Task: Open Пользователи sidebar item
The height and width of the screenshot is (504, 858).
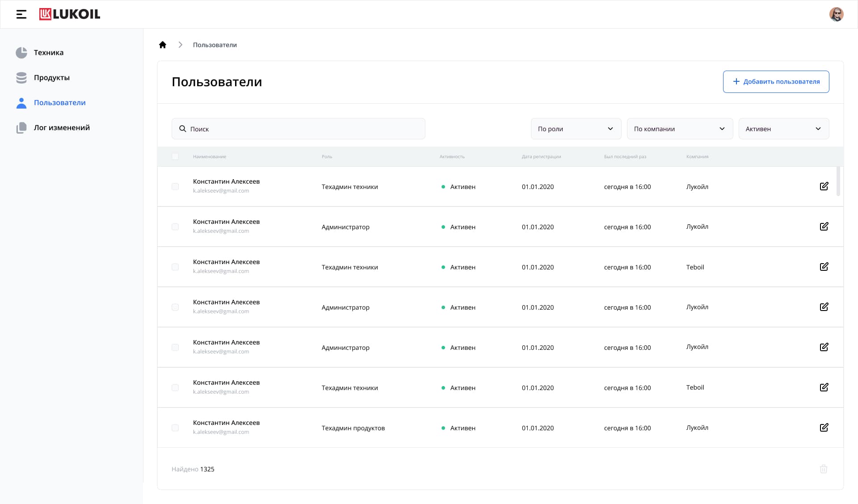Action: pos(59,103)
